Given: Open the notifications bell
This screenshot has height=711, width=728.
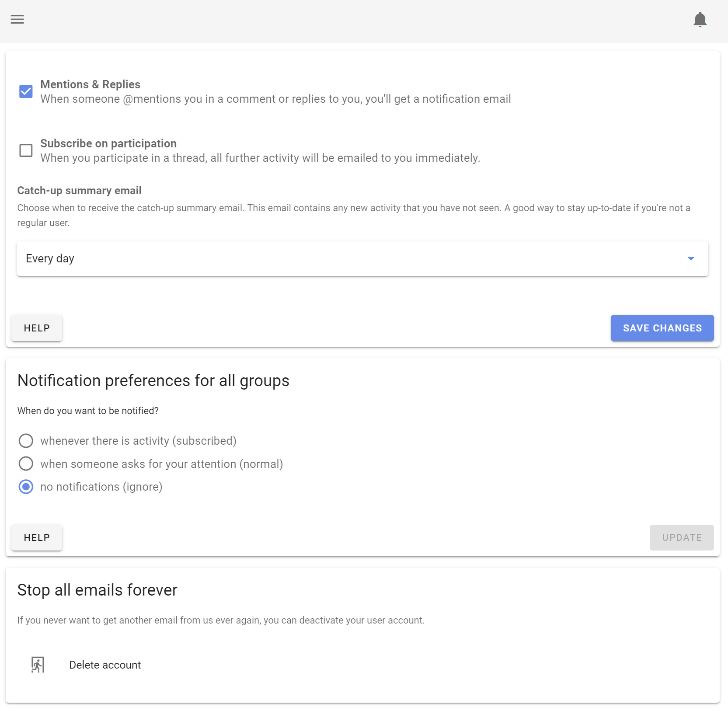Looking at the screenshot, I should point(700,20).
